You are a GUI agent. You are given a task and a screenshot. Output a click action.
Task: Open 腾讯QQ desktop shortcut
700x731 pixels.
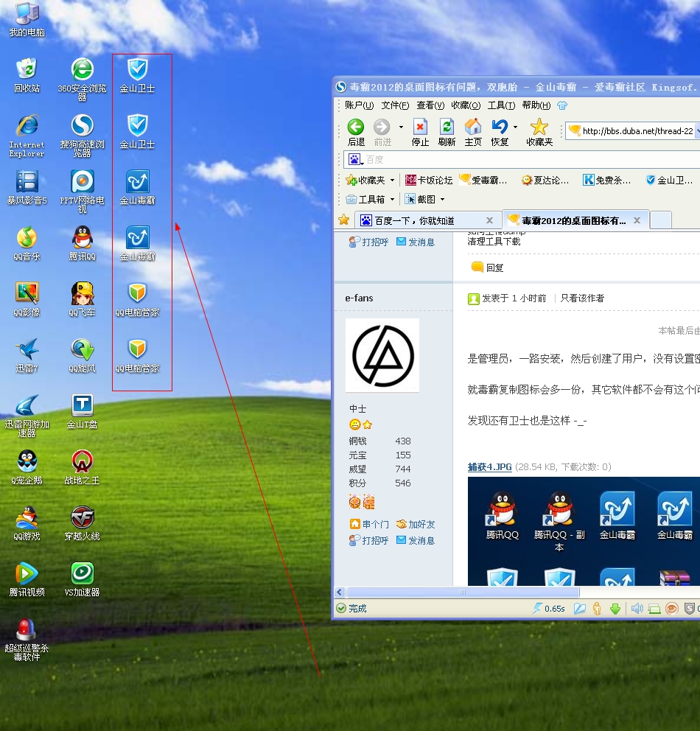click(82, 243)
